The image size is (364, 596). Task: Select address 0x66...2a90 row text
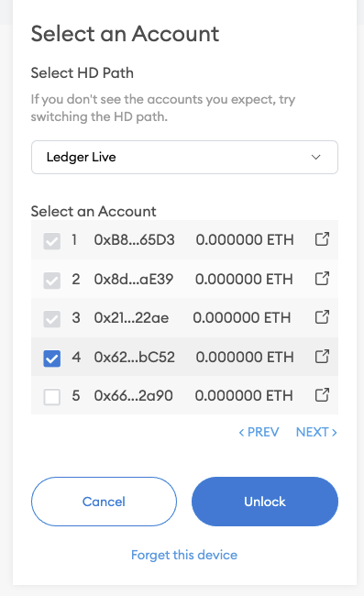pyautogui.click(x=133, y=396)
